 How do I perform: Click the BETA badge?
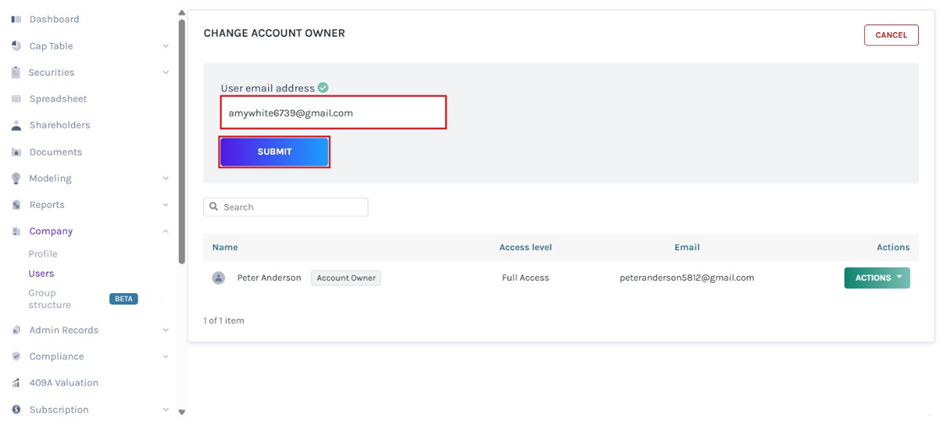tap(123, 299)
